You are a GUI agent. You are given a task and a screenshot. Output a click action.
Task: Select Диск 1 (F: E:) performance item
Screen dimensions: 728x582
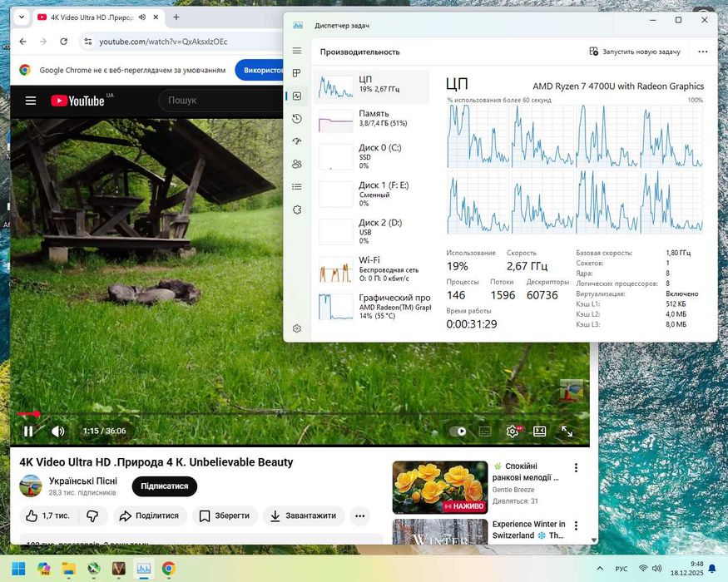(371, 195)
